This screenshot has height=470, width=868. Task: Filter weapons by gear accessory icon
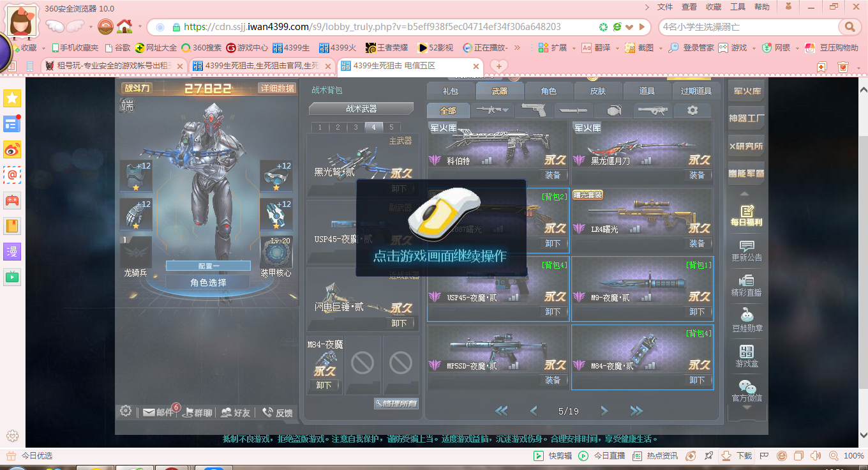[x=692, y=110]
